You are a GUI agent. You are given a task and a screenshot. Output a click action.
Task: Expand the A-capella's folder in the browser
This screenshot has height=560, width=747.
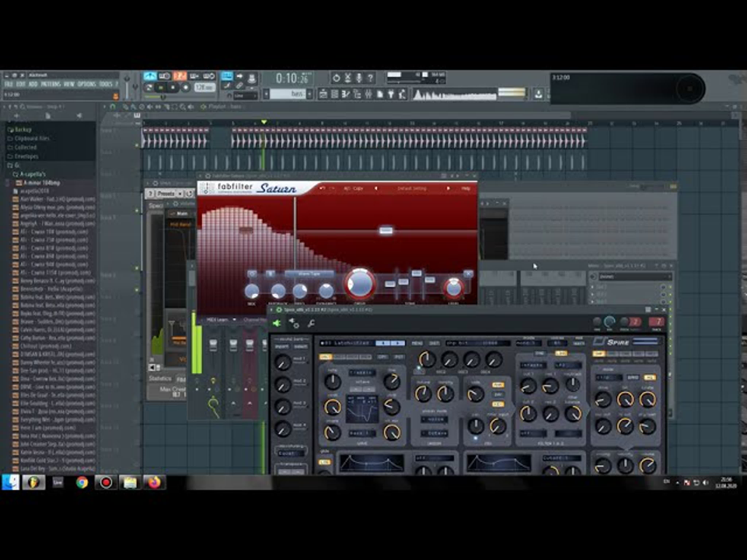(x=32, y=174)
